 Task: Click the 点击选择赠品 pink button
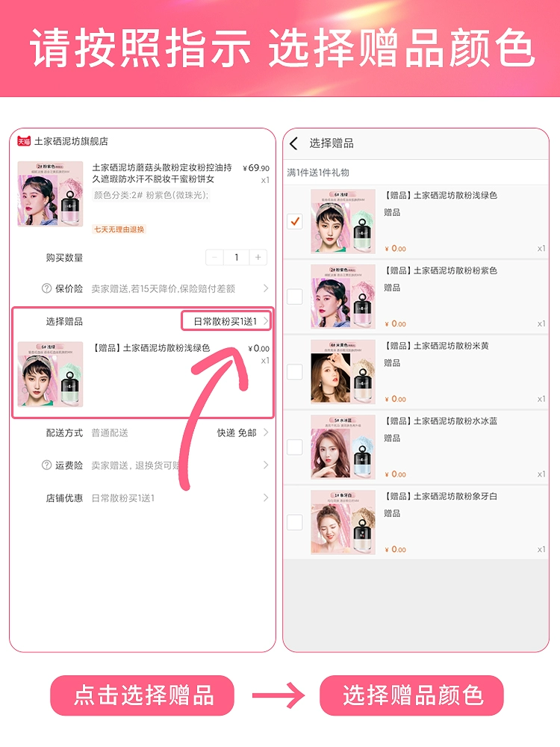pyautogui.click(x=142, y=695)
